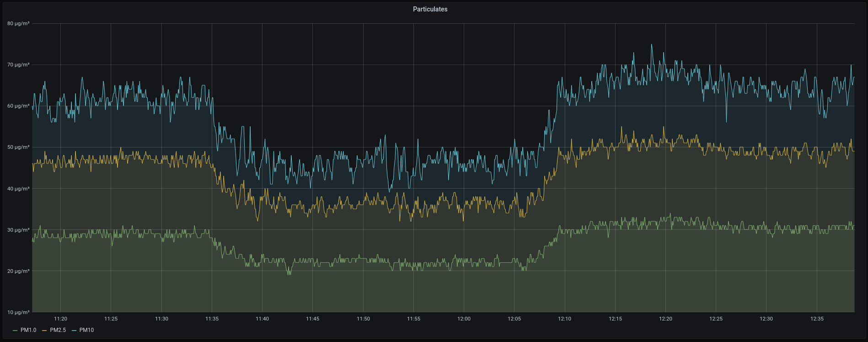Screen dimensions: 868x342
Task: Click the 12:00 time axis label
Action: pyautogui.click(x=464, y=319)
